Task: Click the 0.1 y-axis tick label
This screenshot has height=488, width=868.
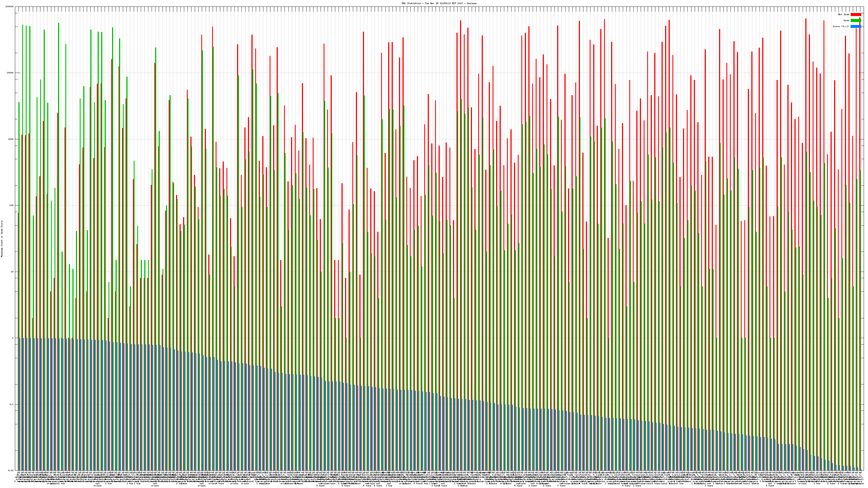Action: click(12, 404)
